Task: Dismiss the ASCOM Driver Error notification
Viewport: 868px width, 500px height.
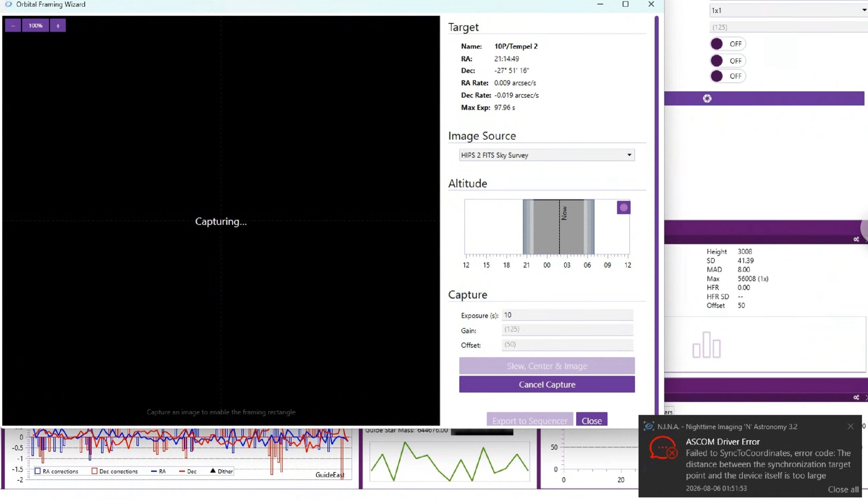Action: pos(850,426)
